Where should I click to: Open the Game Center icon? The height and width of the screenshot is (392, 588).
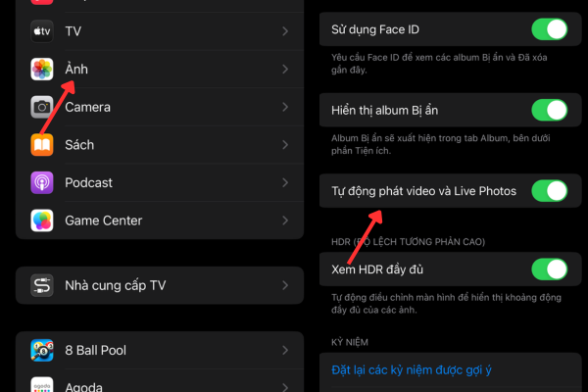[x=42, y=220]
